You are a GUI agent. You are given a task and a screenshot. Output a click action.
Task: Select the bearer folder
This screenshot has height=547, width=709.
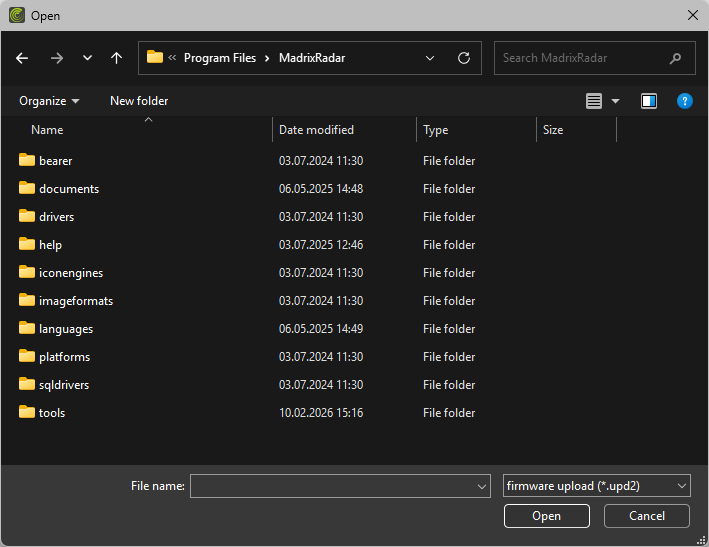[x=55, y=161]
